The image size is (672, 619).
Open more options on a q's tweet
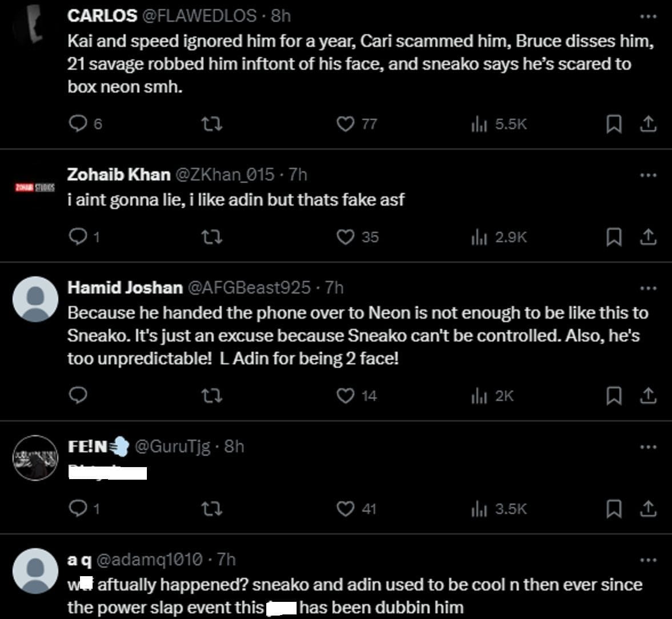(648, 560)
